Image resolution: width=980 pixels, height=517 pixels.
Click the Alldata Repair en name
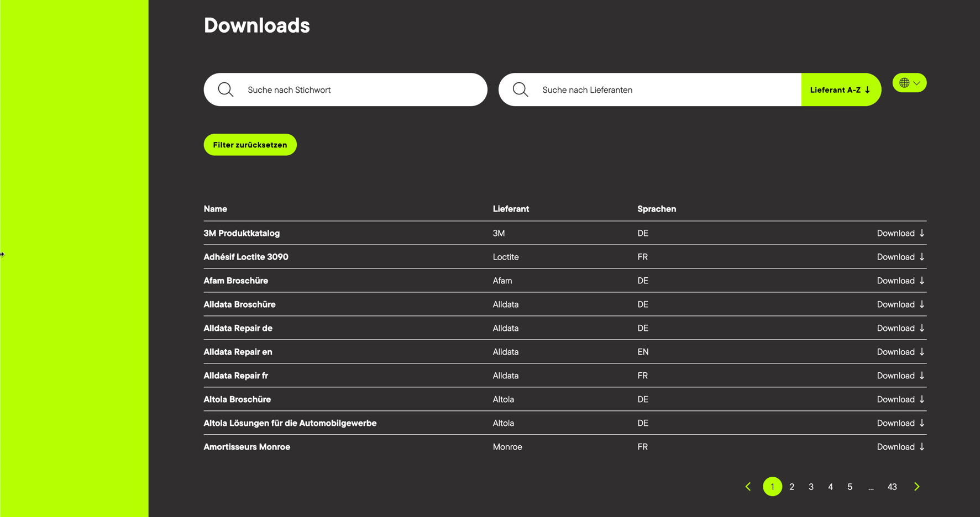[x=238, y=352]
